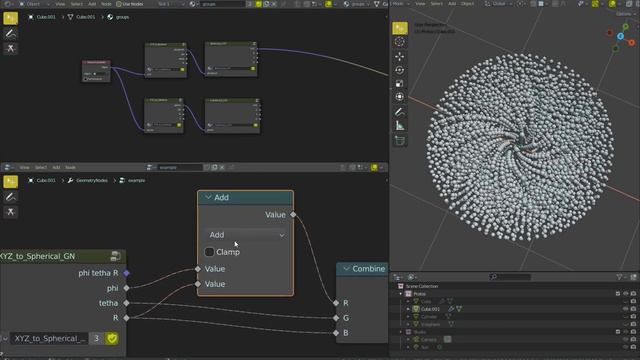
Task: Pick the Add Cube tool in 3D viewport
Action: click(400, 141)
